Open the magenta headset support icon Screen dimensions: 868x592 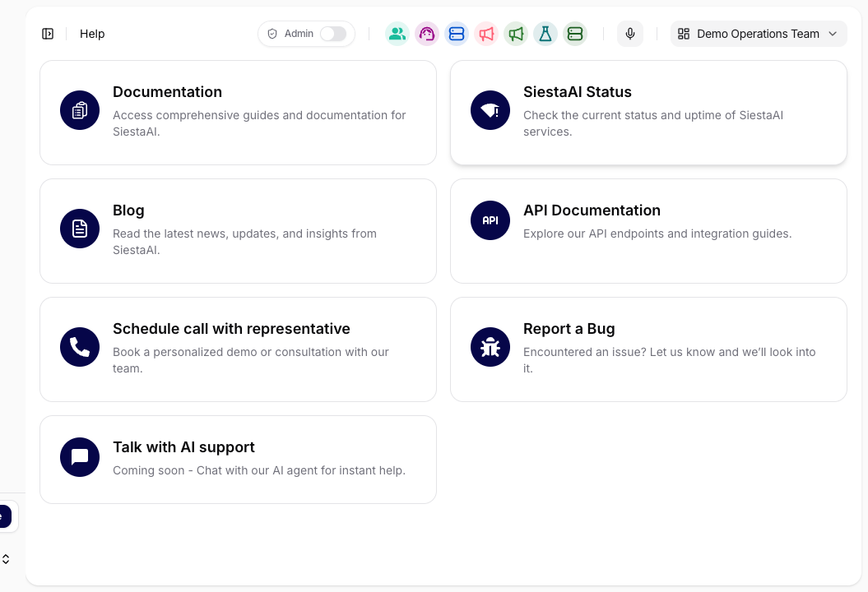coord(427,34)
